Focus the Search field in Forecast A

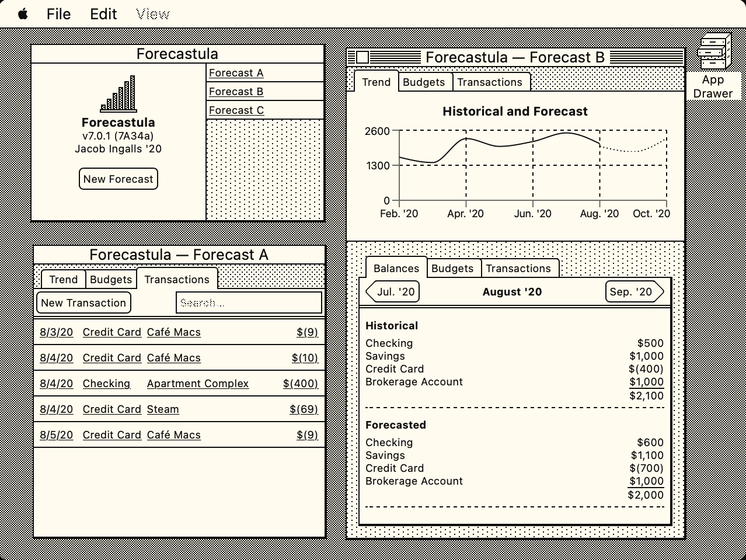point(249,303)
